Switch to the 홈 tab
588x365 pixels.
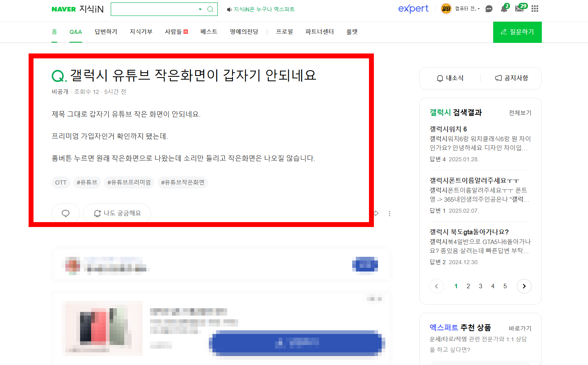[x=54, y=31]
